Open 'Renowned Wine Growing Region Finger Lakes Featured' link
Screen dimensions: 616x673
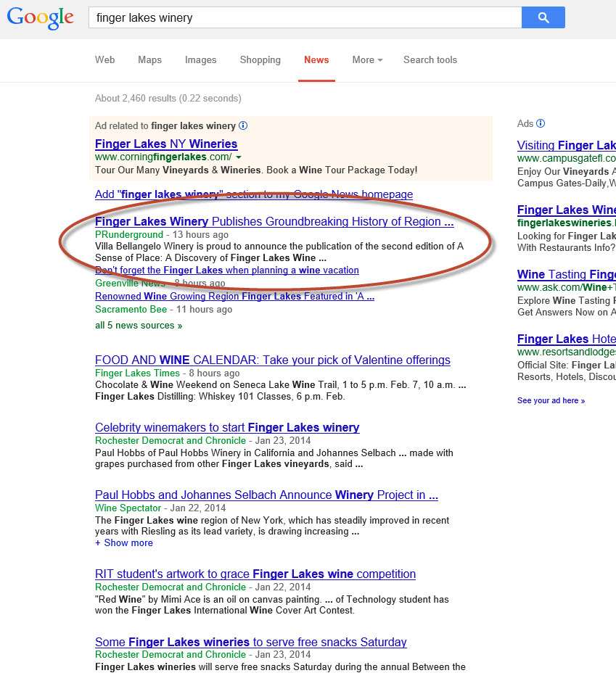tap(235, 296)
